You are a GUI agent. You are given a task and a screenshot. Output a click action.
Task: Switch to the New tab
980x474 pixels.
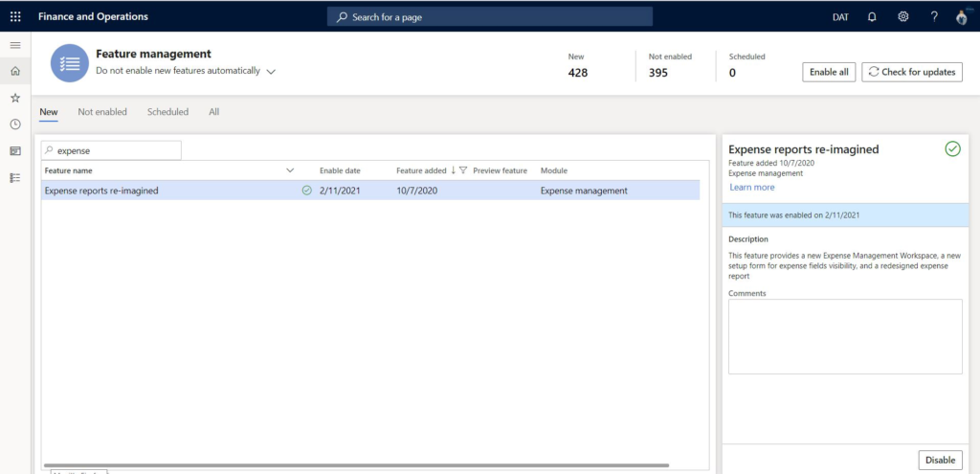(x=49, y=112)
